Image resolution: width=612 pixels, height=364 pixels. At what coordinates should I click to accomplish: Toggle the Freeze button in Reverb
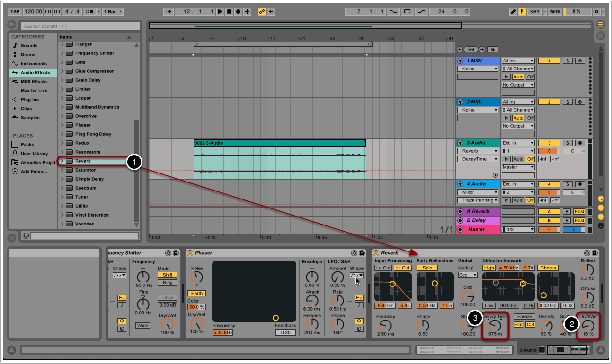click(524, 317)
